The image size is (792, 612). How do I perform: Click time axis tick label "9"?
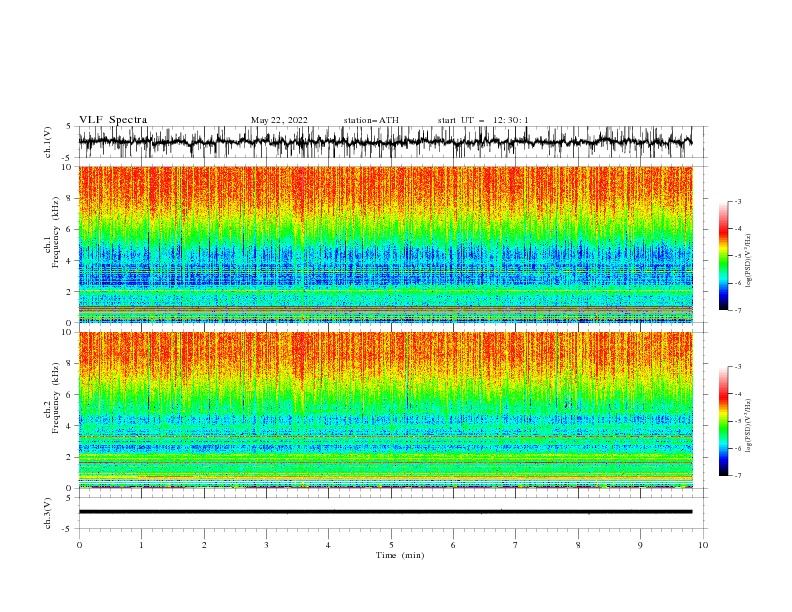click(x=640, y=545)
